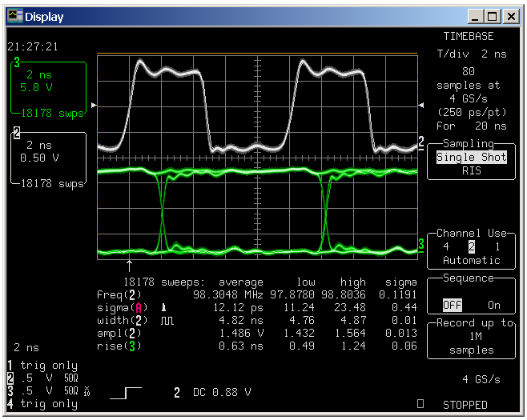Choose the Automatic channel use option

tap(471, 260)
